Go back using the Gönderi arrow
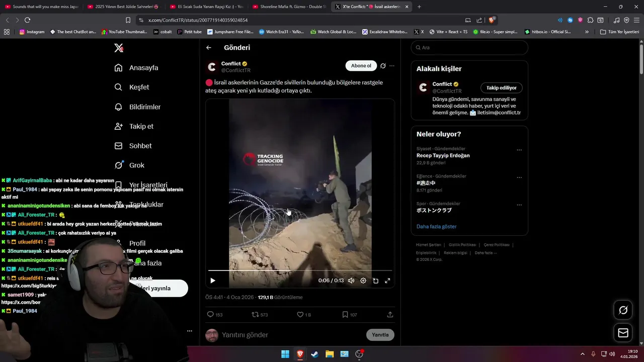The height and width of the screenshot is (362, 644). (x=209, y=48)
